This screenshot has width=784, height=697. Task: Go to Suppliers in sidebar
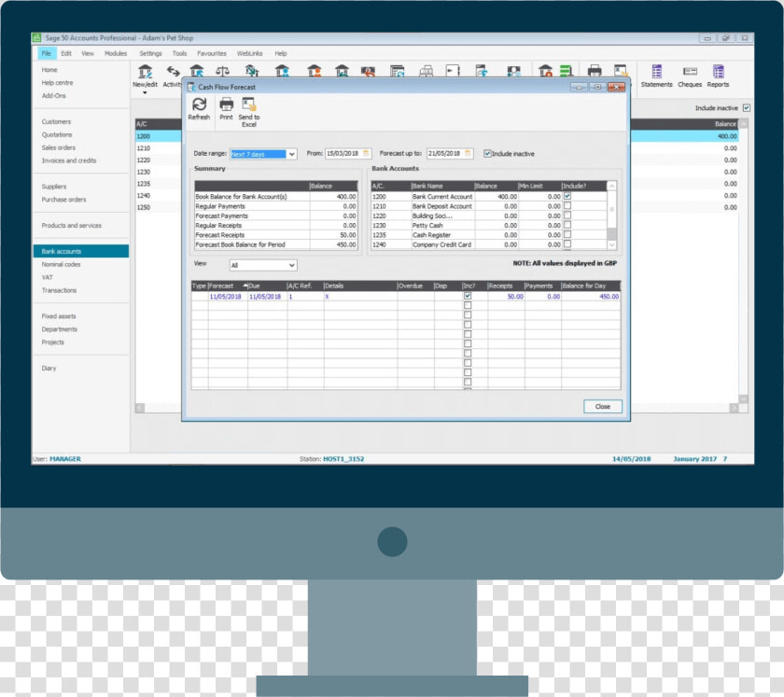[54, 187]
